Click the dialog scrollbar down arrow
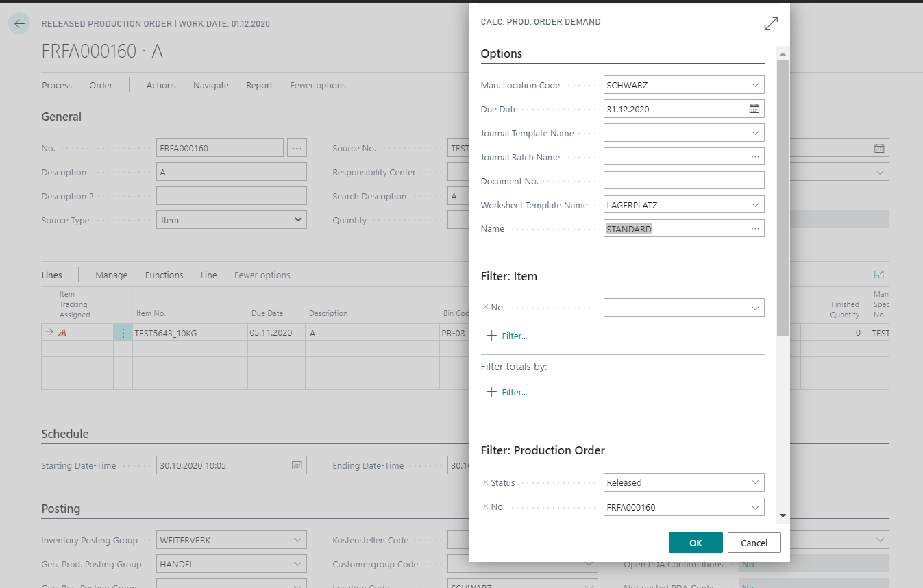Screen dimensions: 923x588 (783, 515)
